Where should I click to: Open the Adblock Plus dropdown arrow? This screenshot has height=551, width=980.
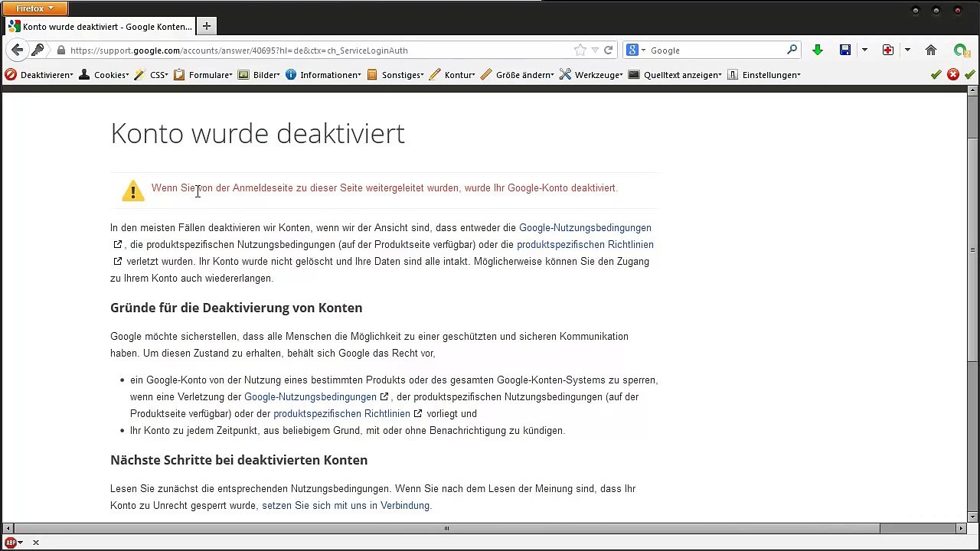pos(21,543)
